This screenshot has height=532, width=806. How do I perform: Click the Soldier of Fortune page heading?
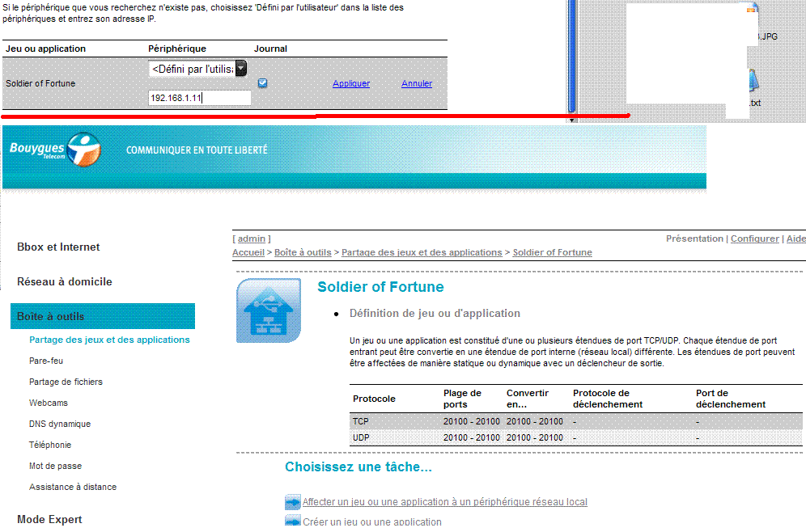click(x=380, y=286)
